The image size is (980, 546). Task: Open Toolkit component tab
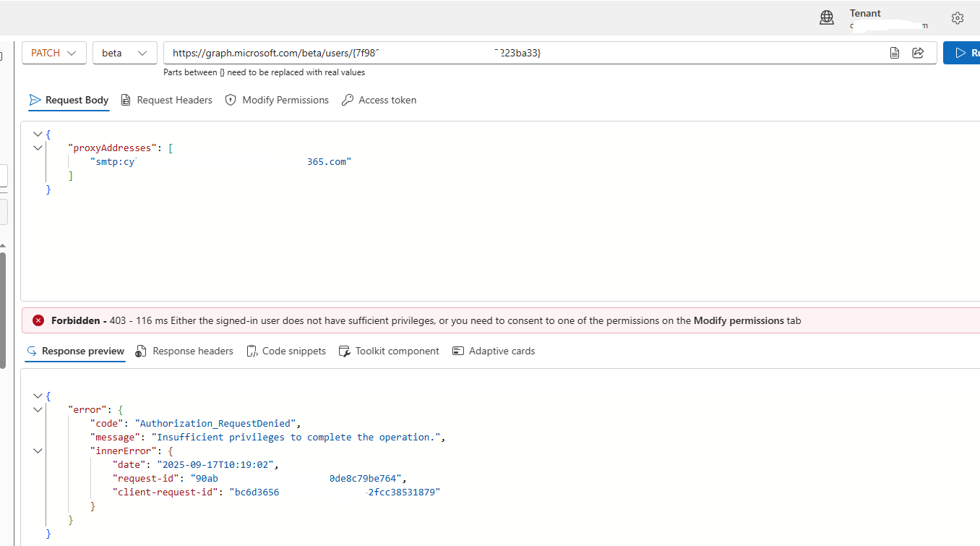click(x=389, y=351)
